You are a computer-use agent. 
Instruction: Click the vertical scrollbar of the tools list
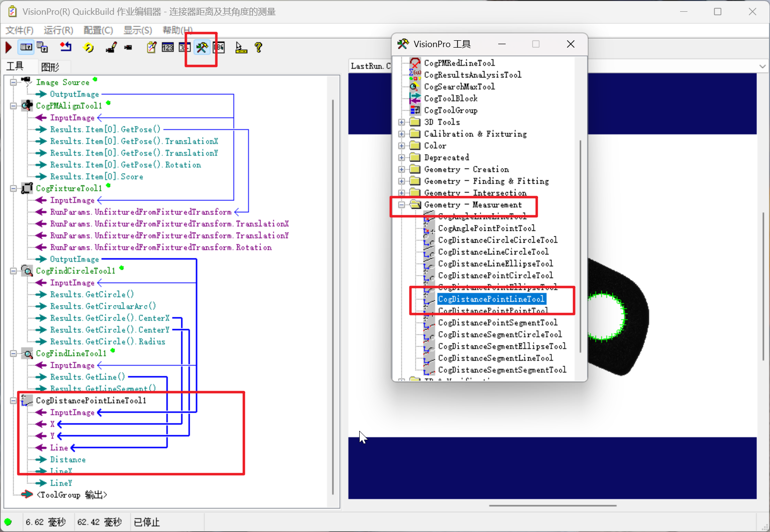click(x=580, y=246)
